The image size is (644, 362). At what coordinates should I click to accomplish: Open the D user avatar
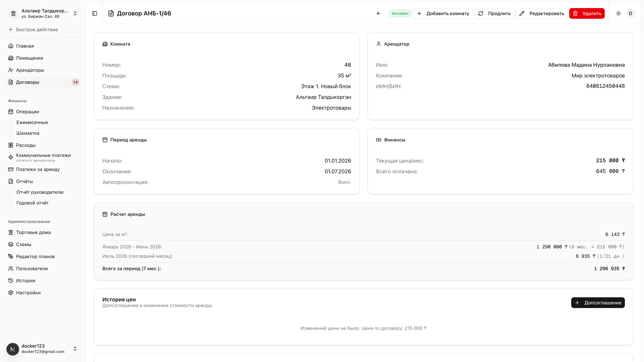pos(630,13)
